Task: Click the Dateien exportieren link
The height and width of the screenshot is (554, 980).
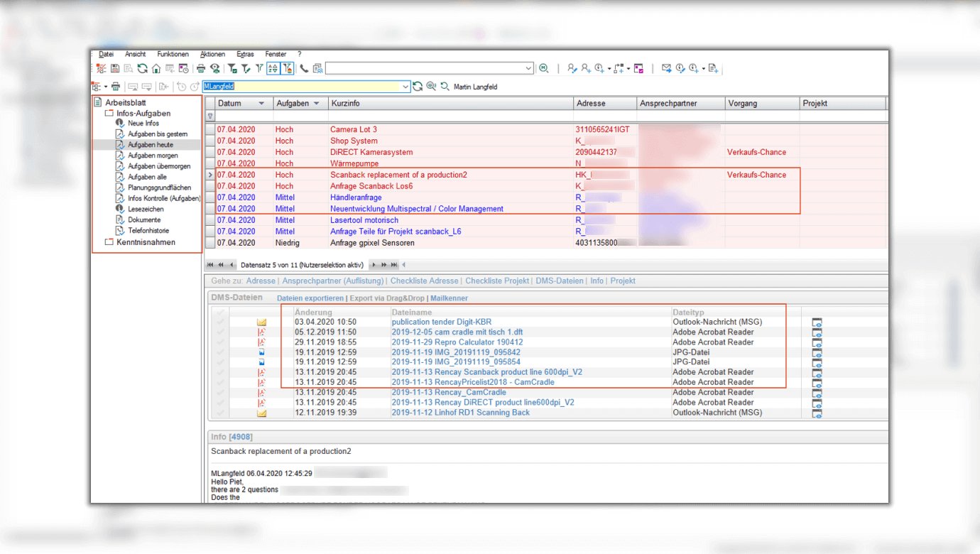Action: (x=310, y=298)
